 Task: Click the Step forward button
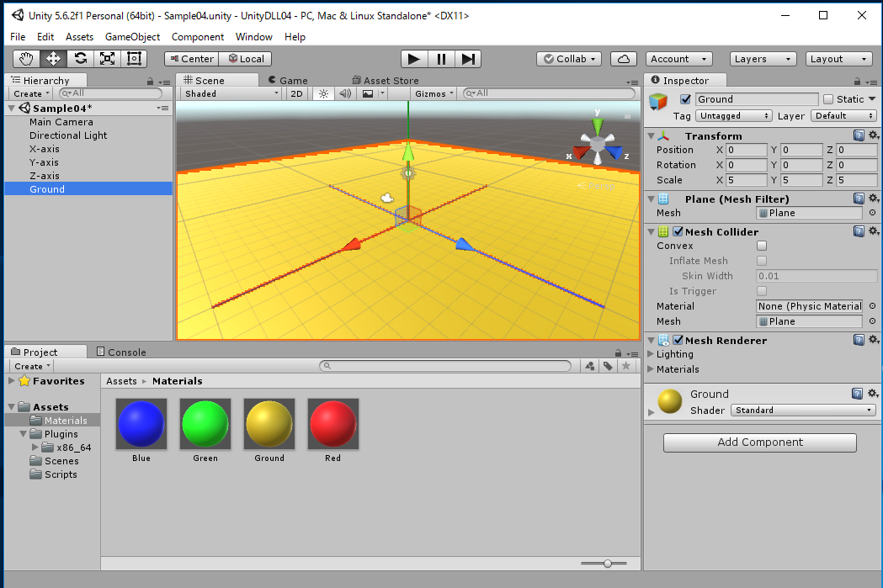point(469,59)
